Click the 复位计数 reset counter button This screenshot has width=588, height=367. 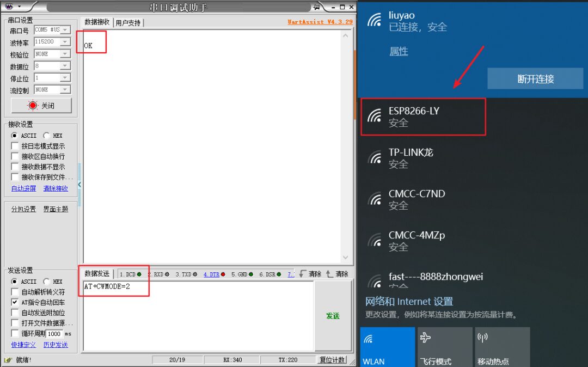tap(332, 360)
